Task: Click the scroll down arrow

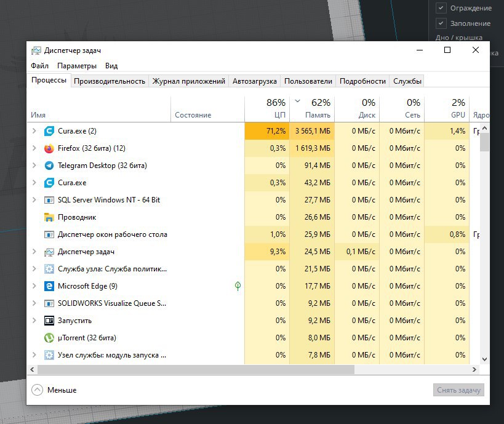Action: click(x=485, y=359)
